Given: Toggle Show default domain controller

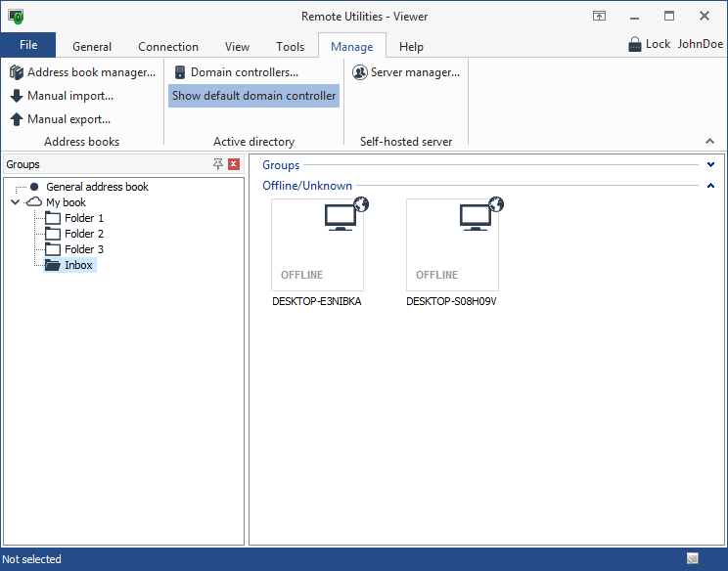Looking at the screenshot, I should click(253, 96).
